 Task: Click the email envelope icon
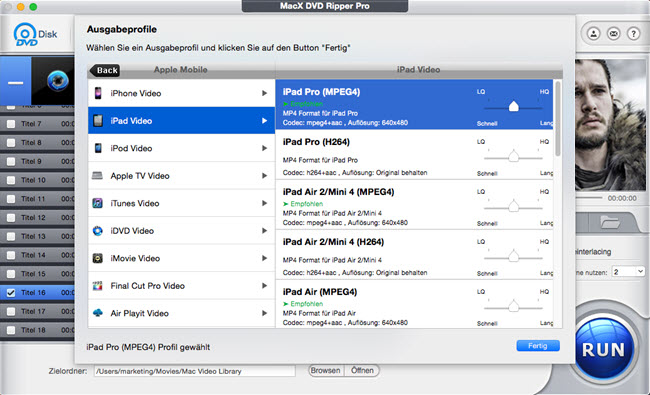pyautogui.click(x=614, y=34)
